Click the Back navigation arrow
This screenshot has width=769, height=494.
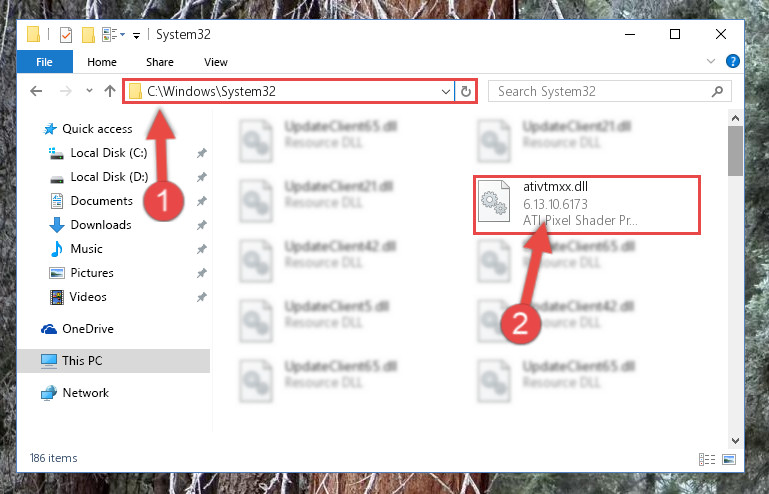point(36,91)
